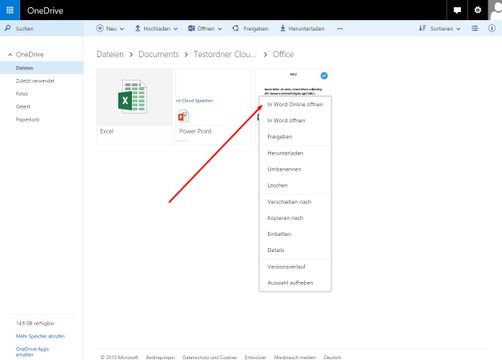502x360 pixels.
Task: Click the Öffnen Word icon in toolbar
Action: 191,28
